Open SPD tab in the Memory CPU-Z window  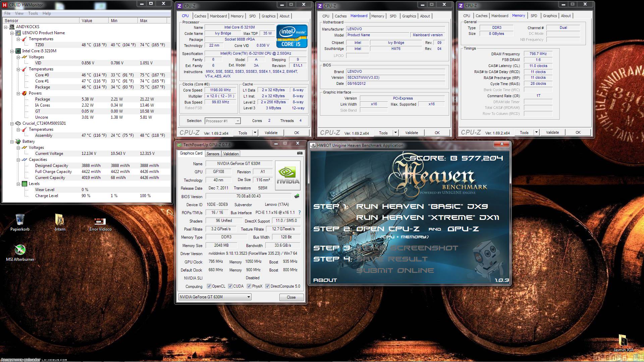coord(534,16)
